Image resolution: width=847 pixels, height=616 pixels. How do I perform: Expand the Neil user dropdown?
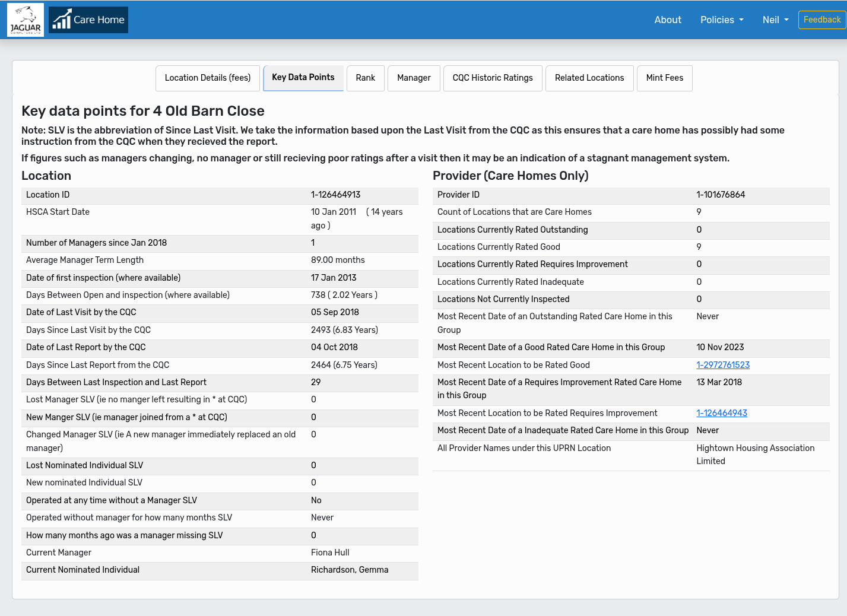(x=775, y=20)
